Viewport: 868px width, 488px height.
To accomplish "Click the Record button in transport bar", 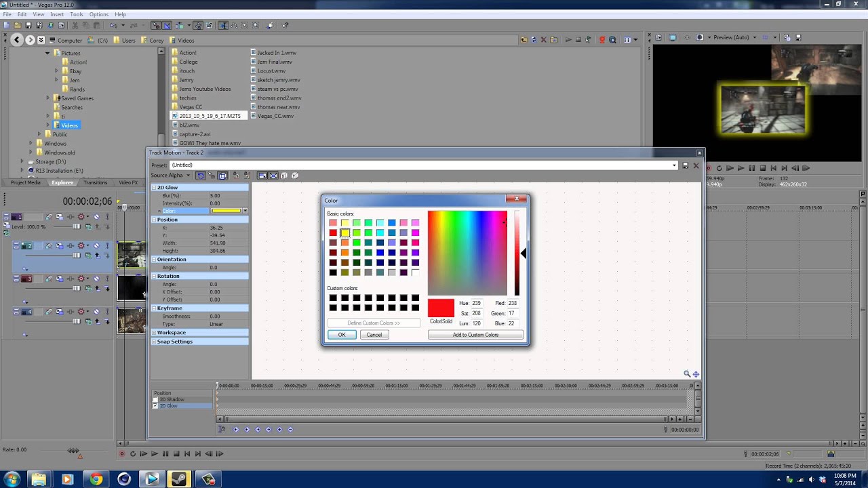I will point(122,453).
